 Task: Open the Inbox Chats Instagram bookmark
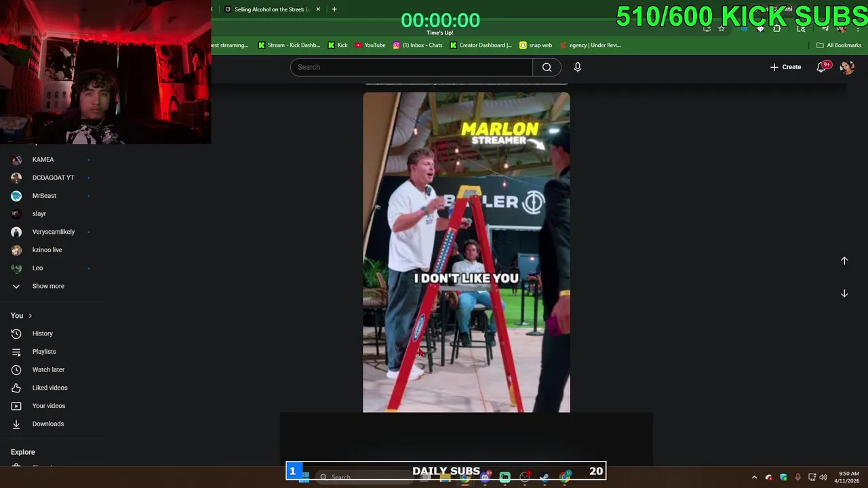(x=418, y=45)
